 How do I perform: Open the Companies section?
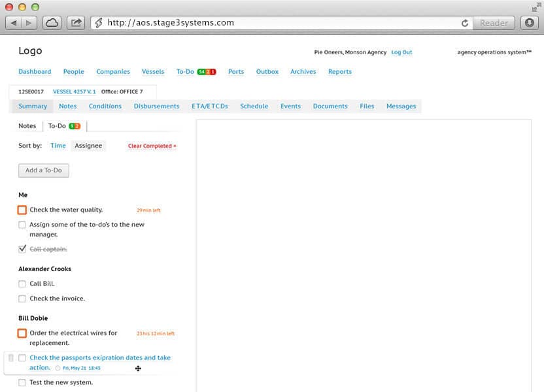coord(113,72)
